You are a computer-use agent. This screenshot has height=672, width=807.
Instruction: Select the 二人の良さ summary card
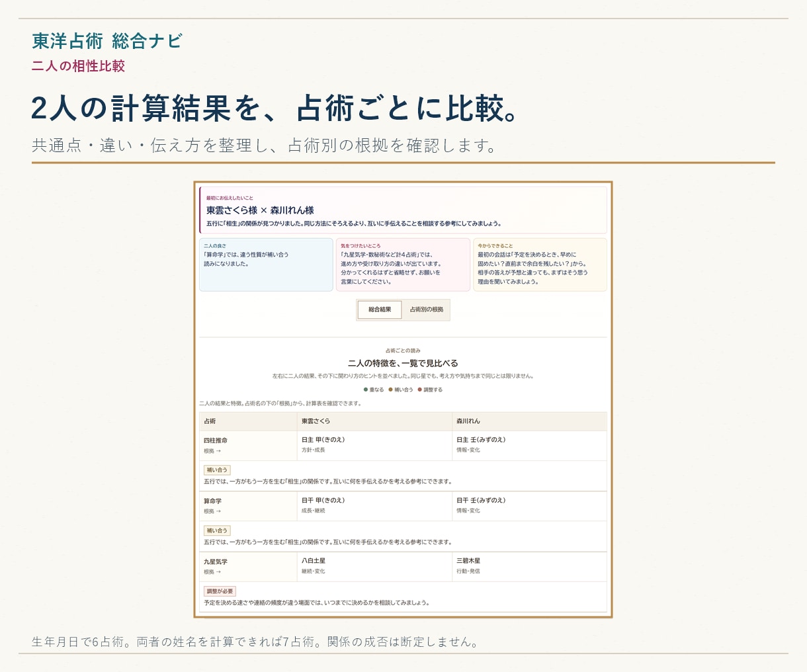(x=266, y=265)
